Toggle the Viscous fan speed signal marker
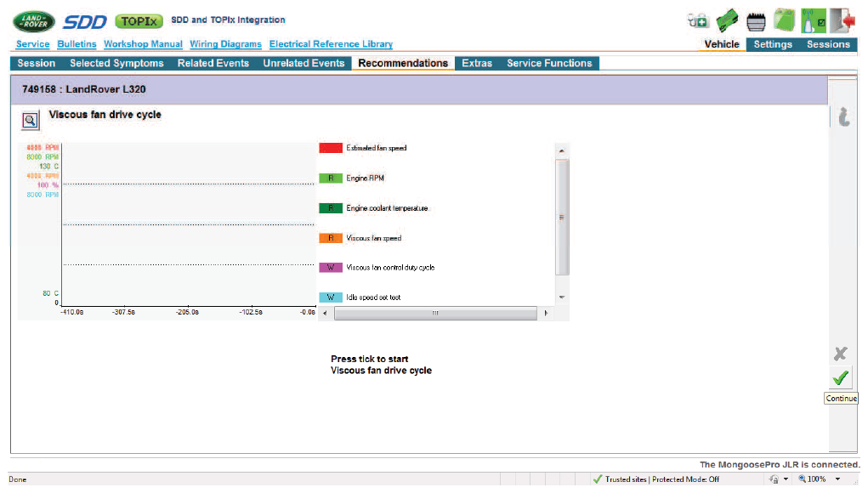Screen dimensions: 868x493 click(x=331, y=238)
